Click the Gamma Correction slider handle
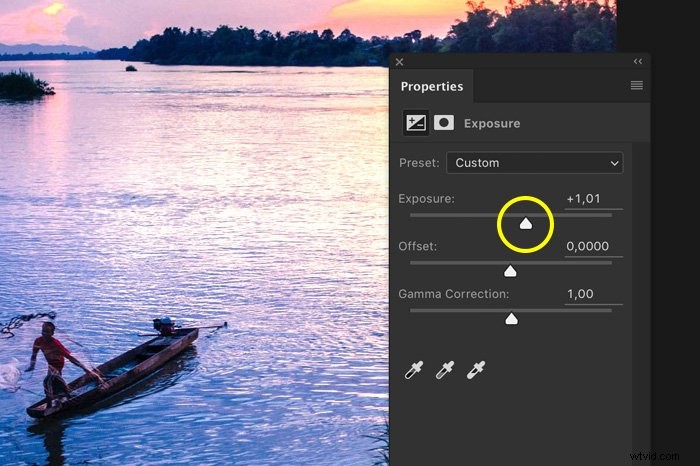 [511, 319]
